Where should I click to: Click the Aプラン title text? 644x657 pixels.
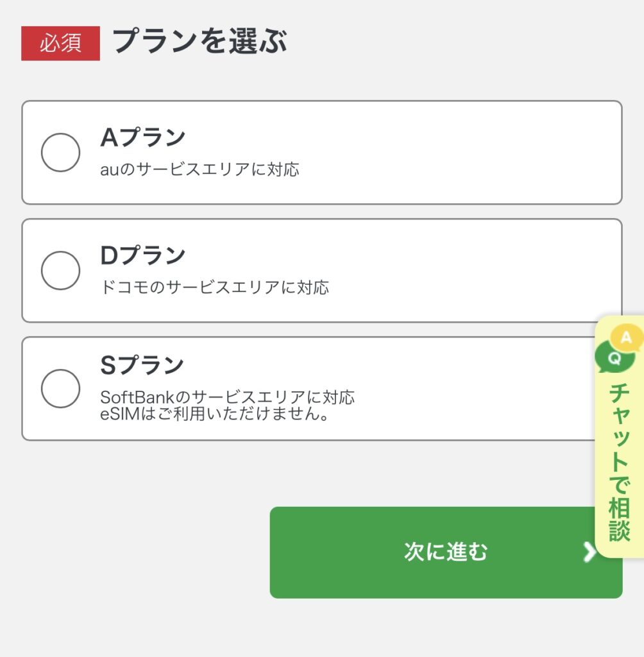point(142,137)
